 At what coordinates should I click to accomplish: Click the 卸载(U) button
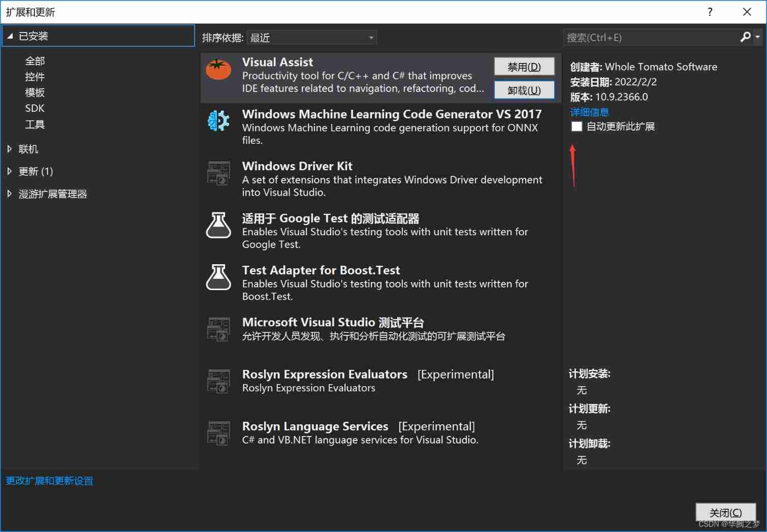point(524,90)
